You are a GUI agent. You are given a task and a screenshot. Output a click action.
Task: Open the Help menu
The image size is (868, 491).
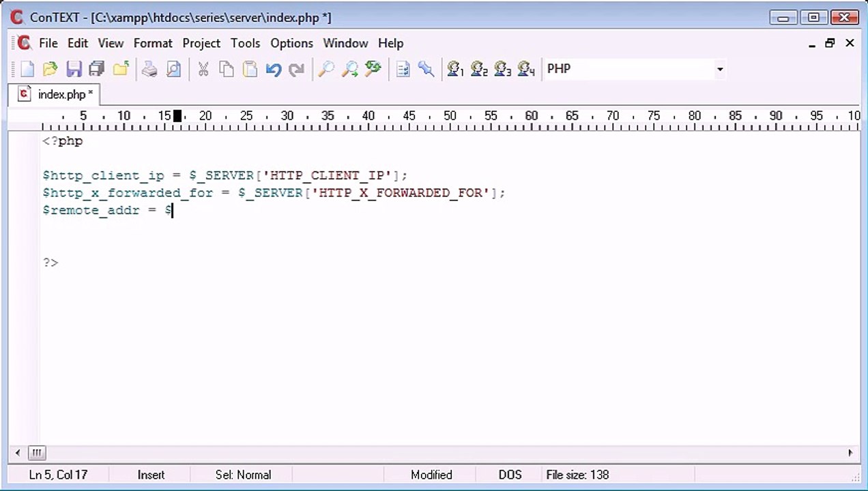(x=390, y=43)
